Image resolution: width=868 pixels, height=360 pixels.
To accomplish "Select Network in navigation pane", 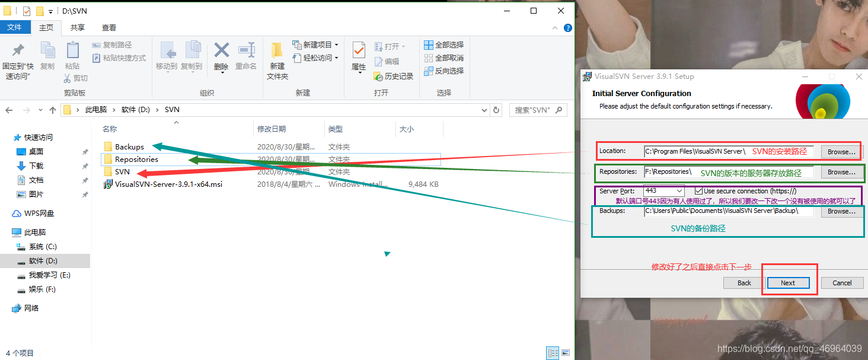I will click(31, 308).
